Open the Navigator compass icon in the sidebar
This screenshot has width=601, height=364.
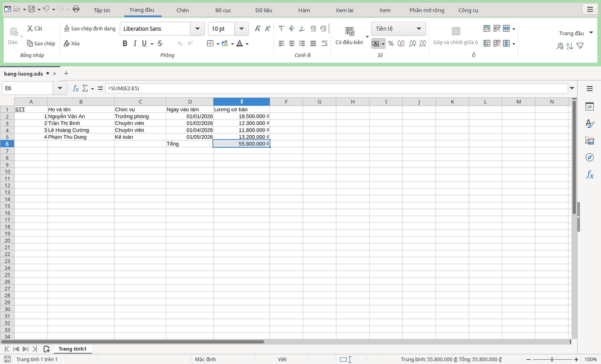click(590, 157)
